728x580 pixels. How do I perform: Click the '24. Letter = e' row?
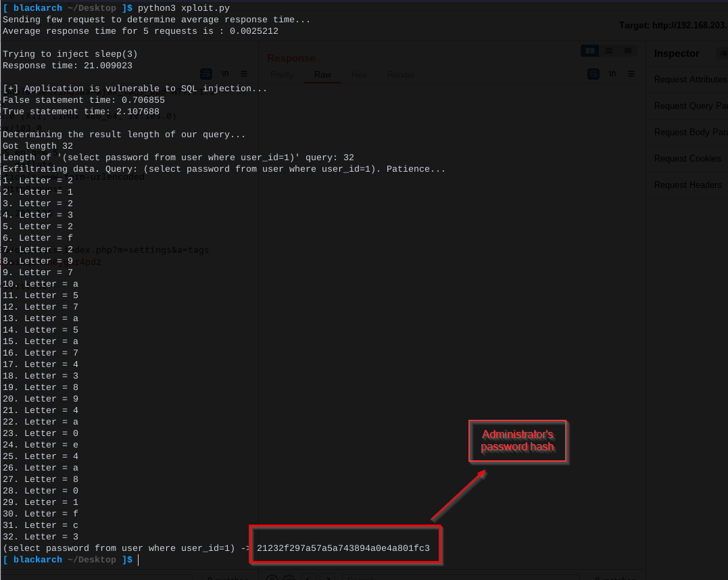coord(41,445)
